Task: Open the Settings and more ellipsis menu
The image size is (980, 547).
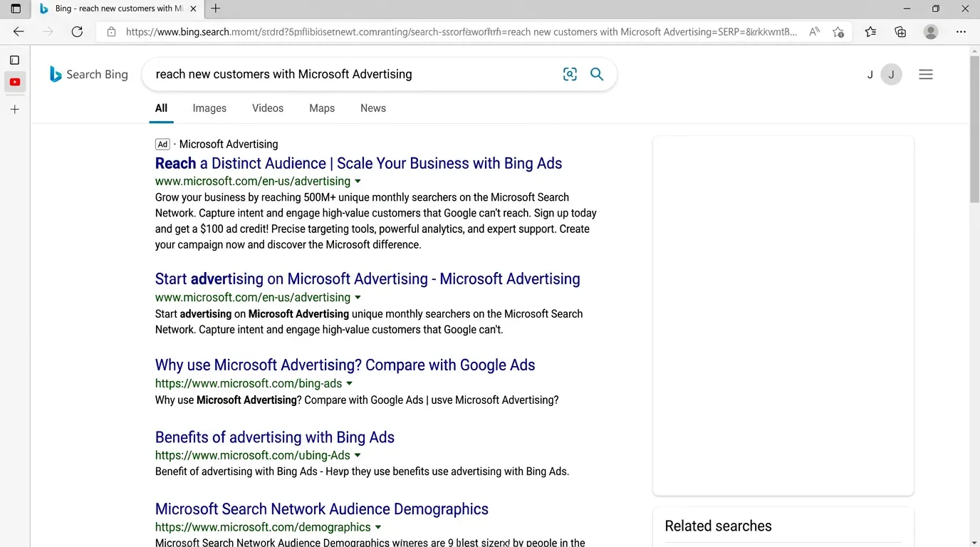Action: click(x=961, y=31)
